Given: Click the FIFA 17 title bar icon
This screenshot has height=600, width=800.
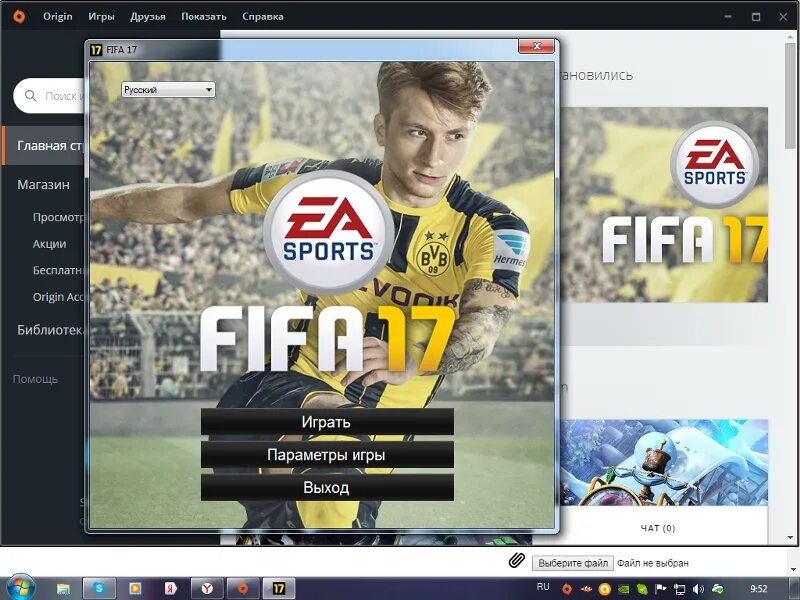Looking at the screenshot, I should [x=96, y=49].
